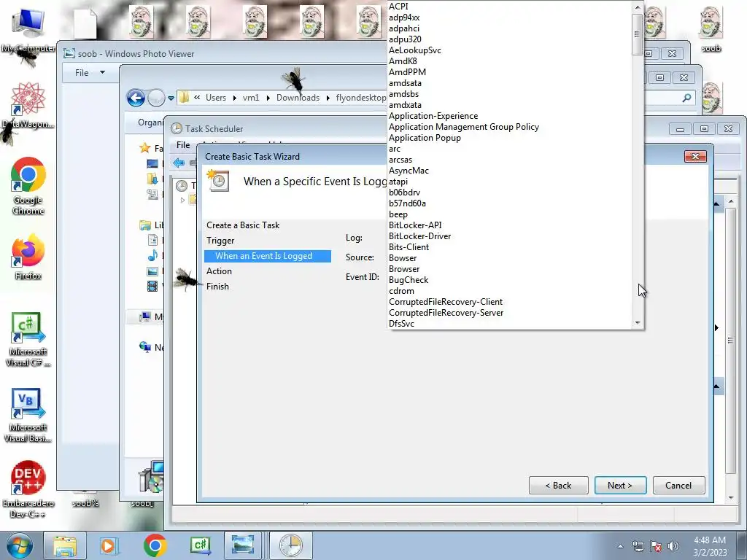Select the Action wizard step
Image resolution: width=747 pixels, height=560 pixels.
219,271
